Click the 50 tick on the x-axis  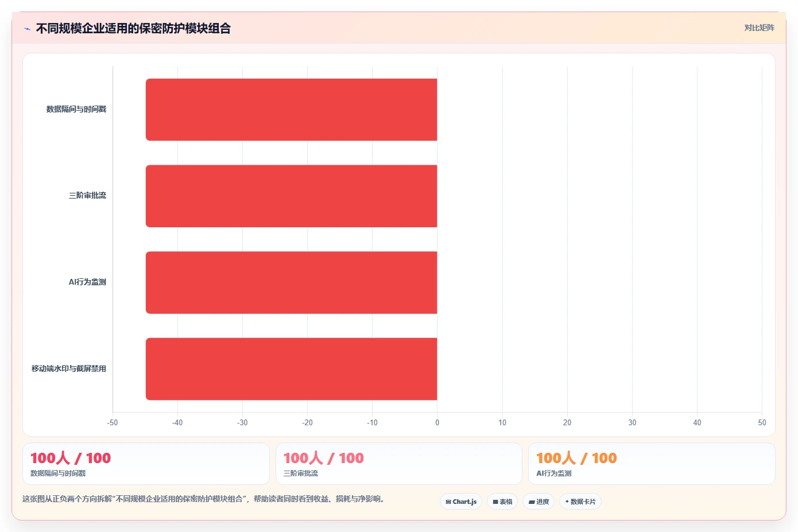[762, 422]
